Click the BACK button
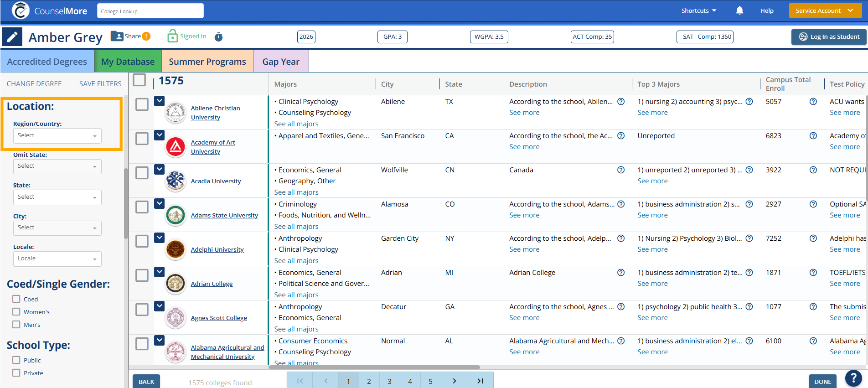 pyautogui.click(x=146, y=382)
